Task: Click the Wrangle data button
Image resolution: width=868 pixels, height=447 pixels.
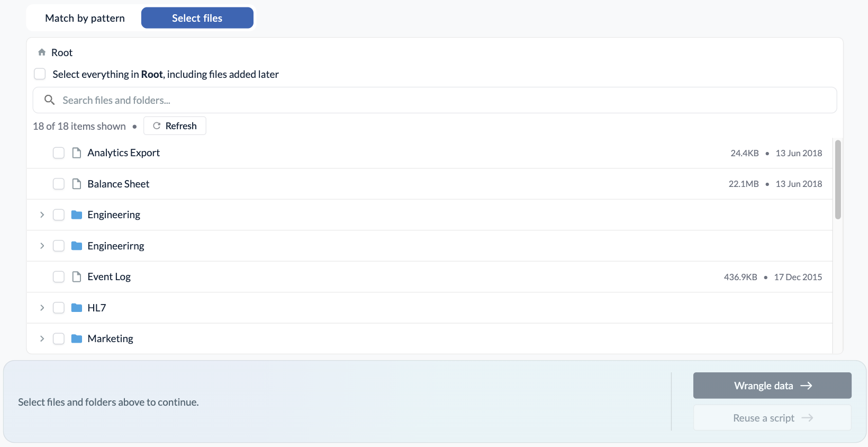Action: [772, 386]
